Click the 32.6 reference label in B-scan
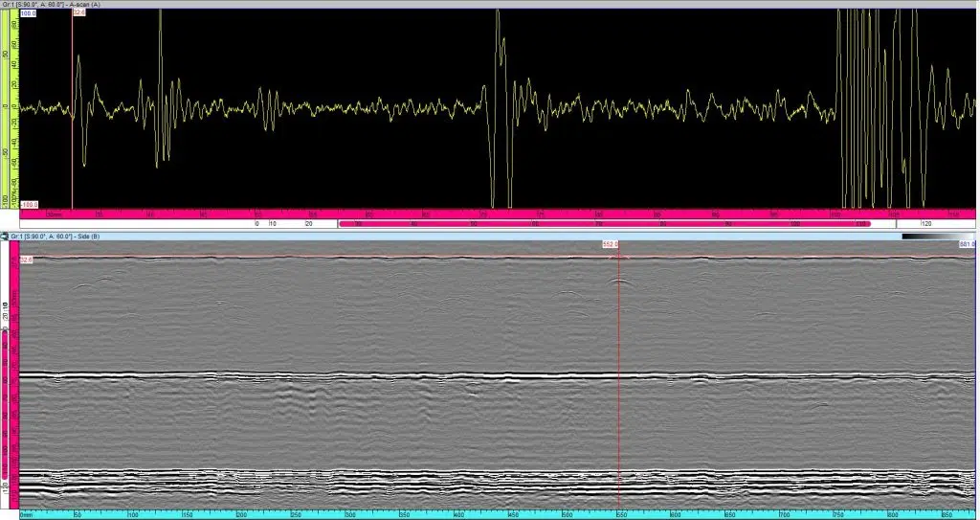The height and width of the screenshot is (520, 980). click(27, 260)
